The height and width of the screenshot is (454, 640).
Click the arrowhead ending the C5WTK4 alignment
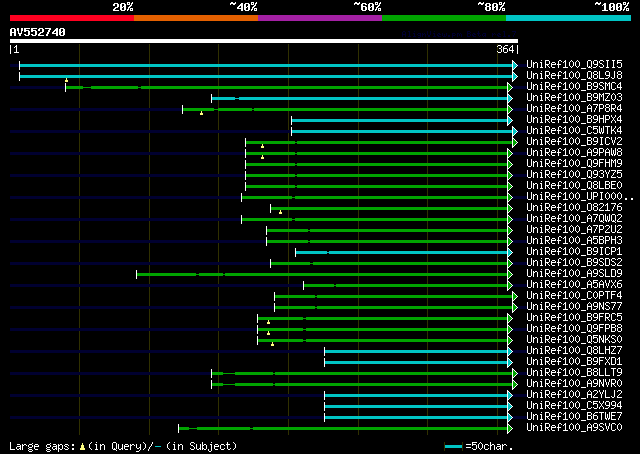point(515,131)
